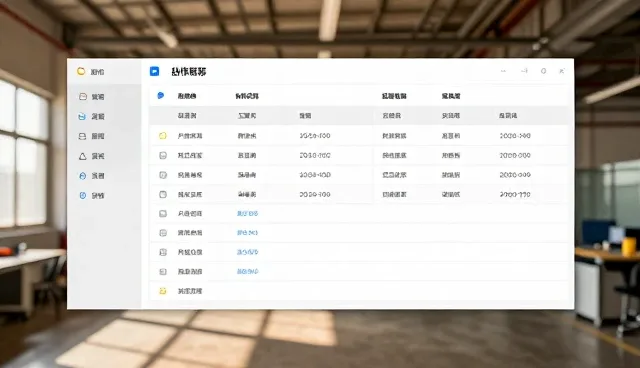Open the blue link in eighth data row
Viewport: 640px width, 368px height.
coord(247,271)
